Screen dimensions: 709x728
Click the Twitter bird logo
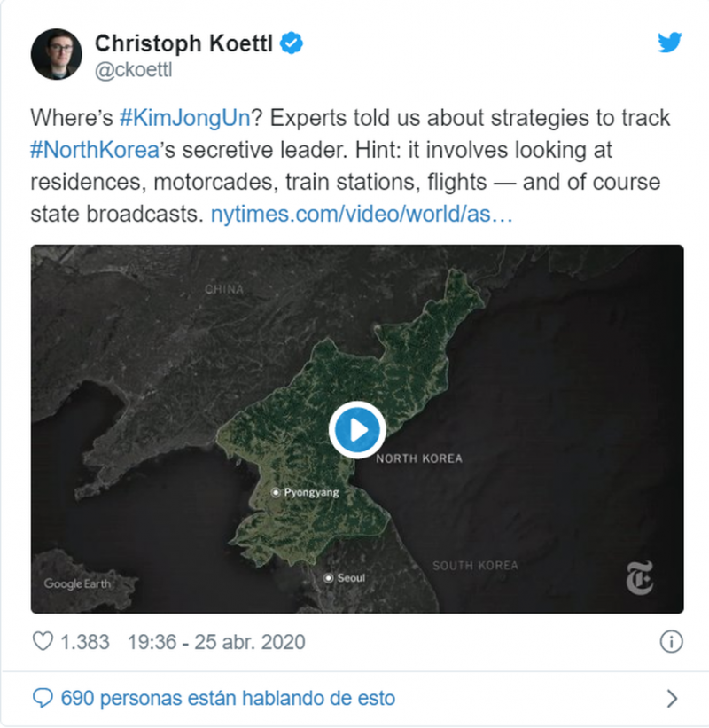point(669,43)
